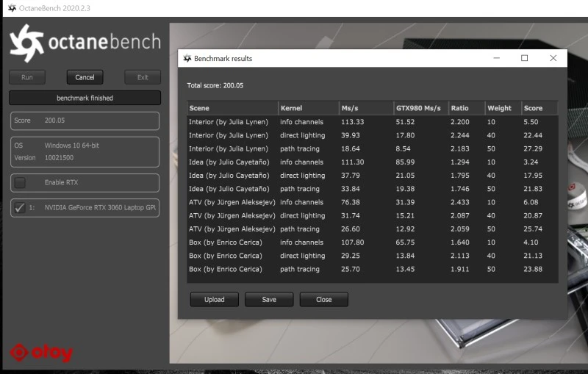Click the 6.08 score value

click(531, 202)
